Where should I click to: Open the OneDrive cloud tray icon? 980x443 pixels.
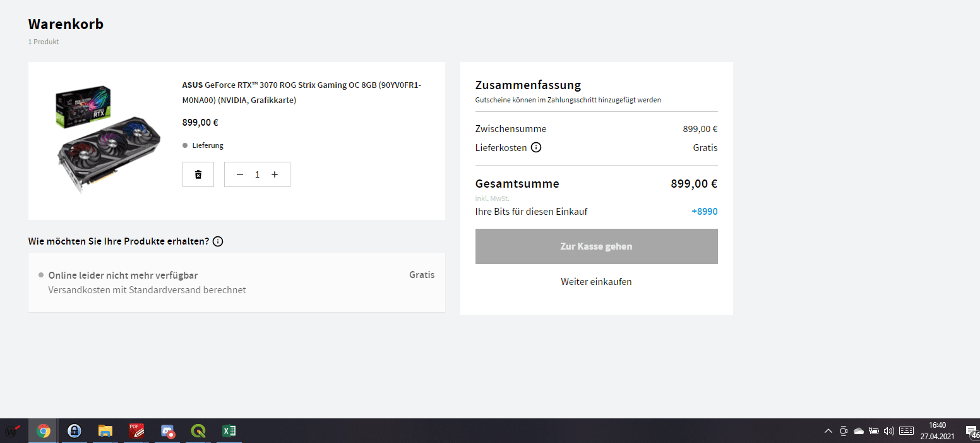[859, 431]
